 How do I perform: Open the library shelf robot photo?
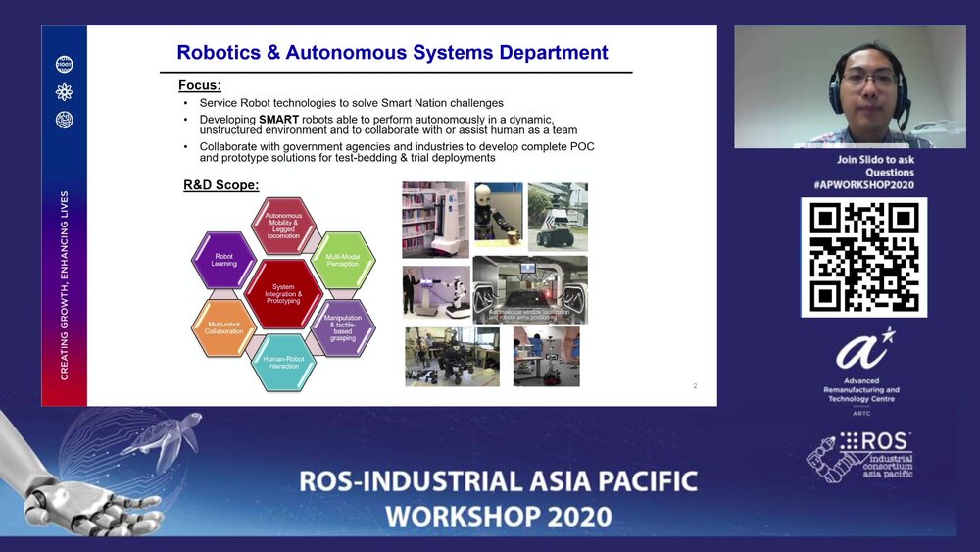[x=434, y=220]
